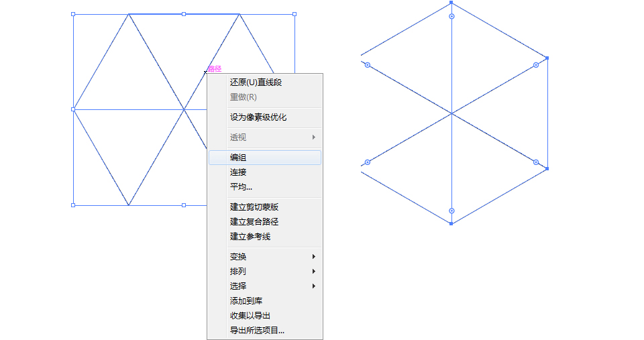Open the 排列 submenu
The height and width of the screenshot is (340, 644).
coord(265,272)
